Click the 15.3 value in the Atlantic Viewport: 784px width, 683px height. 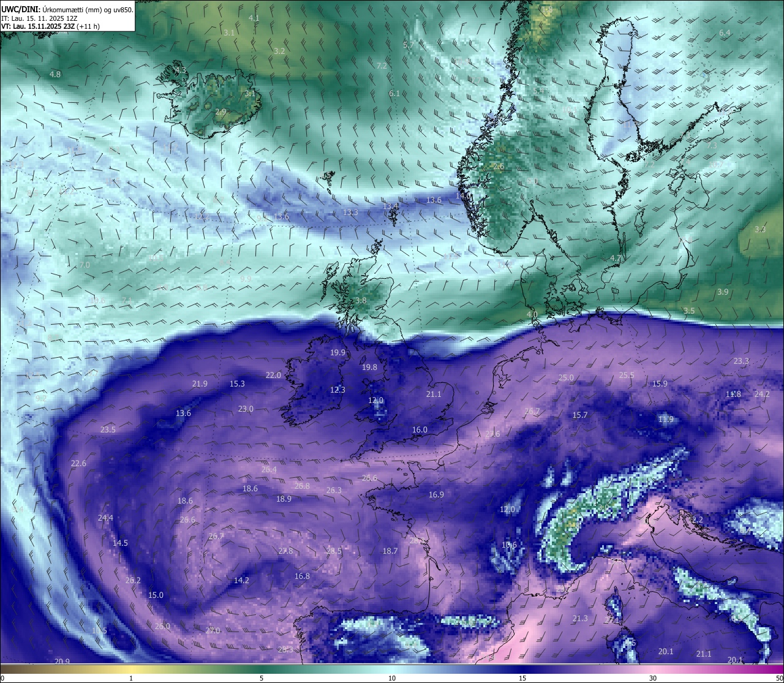(237, 384)
